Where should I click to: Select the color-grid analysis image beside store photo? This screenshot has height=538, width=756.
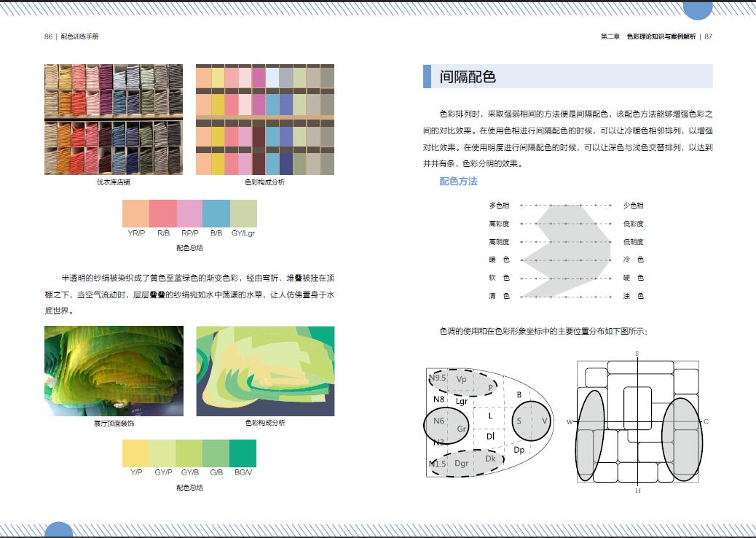(264, 120)
